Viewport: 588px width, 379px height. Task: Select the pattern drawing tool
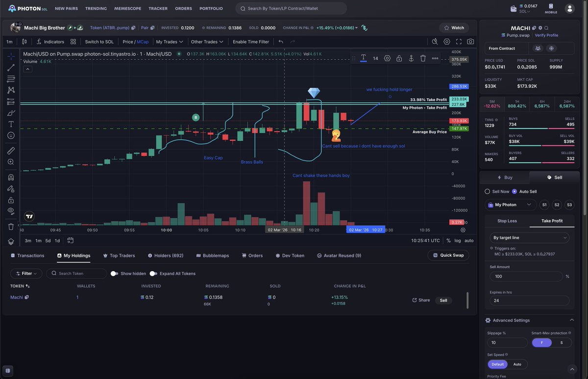point(11,90)
